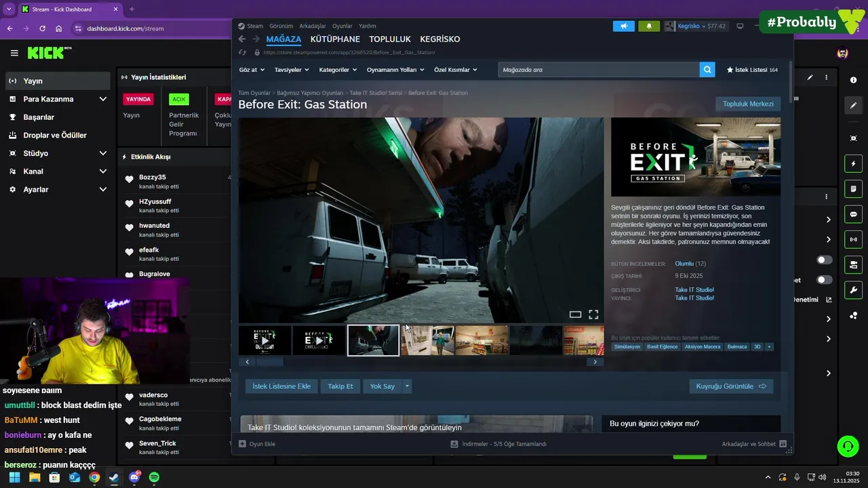Open the Kick hamburger menu

point(14,53)
